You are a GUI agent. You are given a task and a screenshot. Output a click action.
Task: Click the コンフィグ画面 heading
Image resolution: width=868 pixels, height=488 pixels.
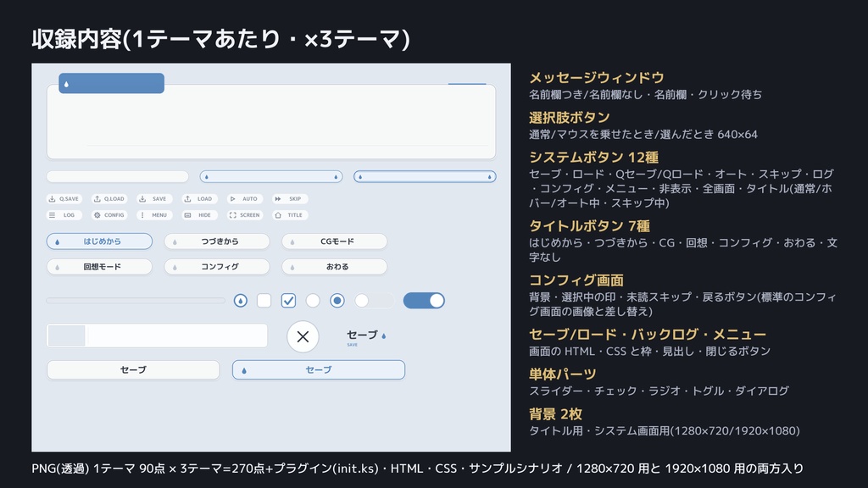pos(576,280)
